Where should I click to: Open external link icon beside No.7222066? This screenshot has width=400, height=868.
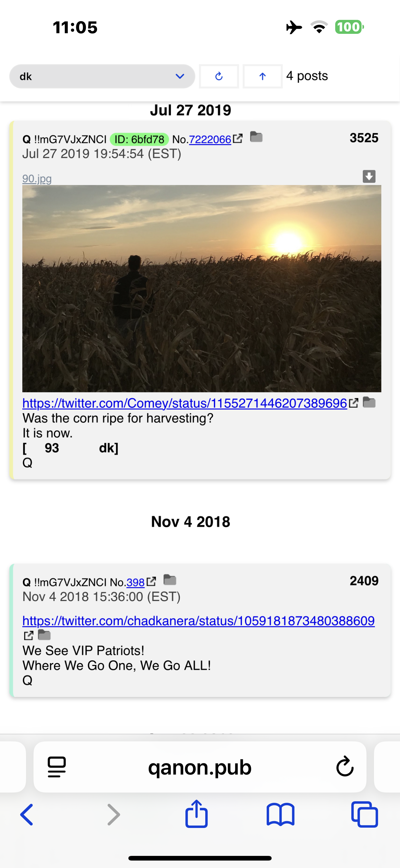(238, 138)
